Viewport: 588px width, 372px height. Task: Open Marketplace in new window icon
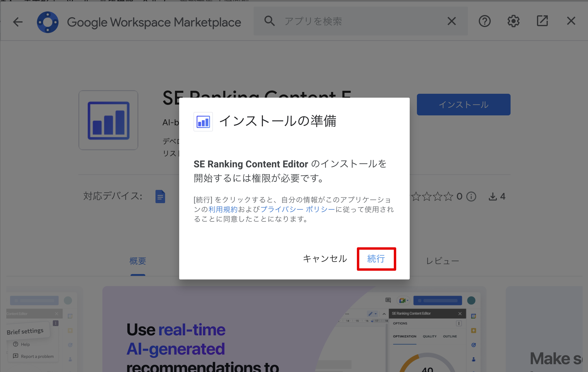(542, 21)
